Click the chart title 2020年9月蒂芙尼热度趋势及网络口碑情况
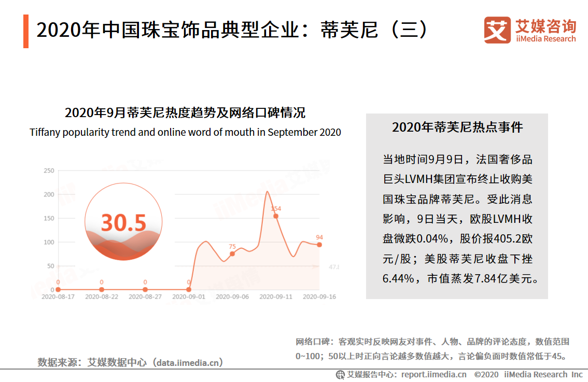This screenshot has height=382, width=588. pos(185,112)
